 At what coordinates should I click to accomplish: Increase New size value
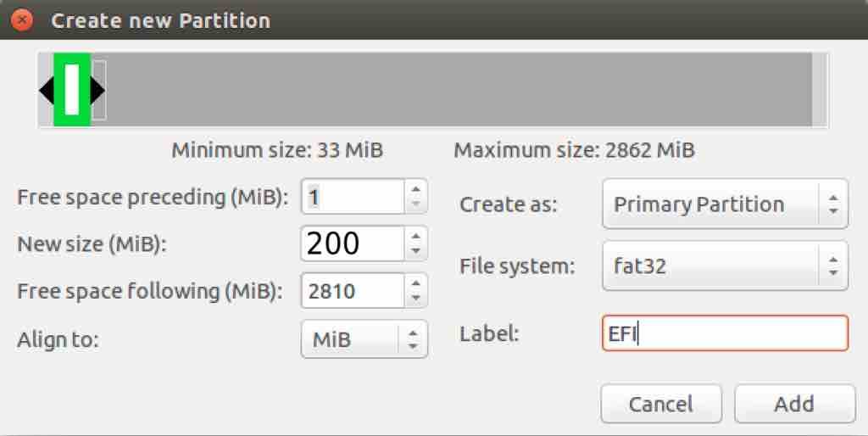point(416,236)
